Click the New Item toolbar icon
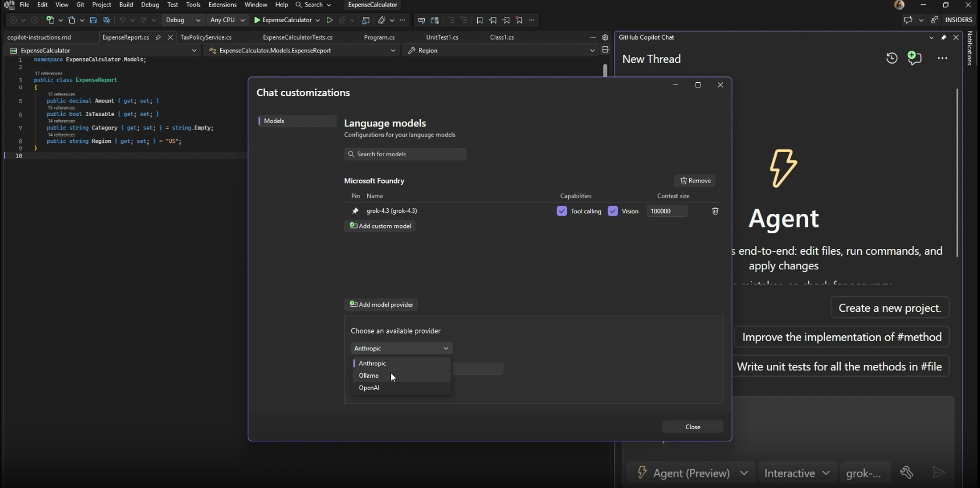This screenshot has height=488, width=980. pos(51,20)
